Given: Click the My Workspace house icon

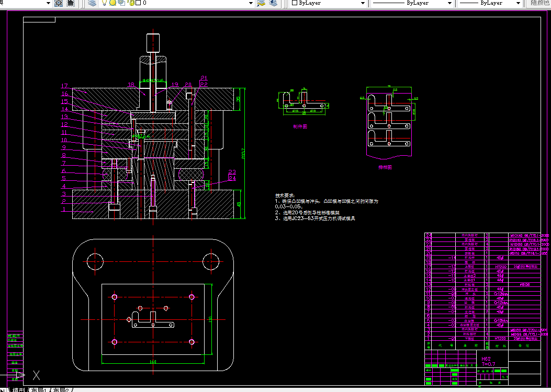Looking at the screenshot, I should click(x=71, y=3).
